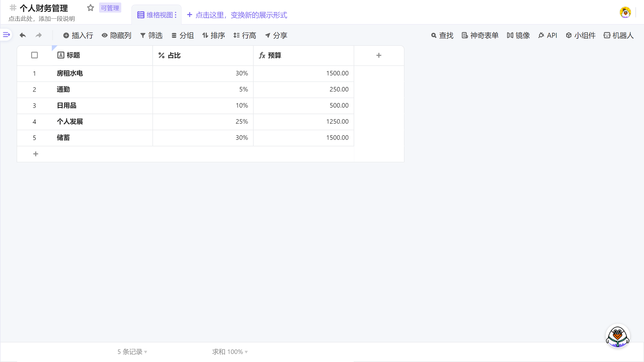Open the 分组 grouping menu
The height and width of the screenshot is (362, 644).
tap(183, 35)
